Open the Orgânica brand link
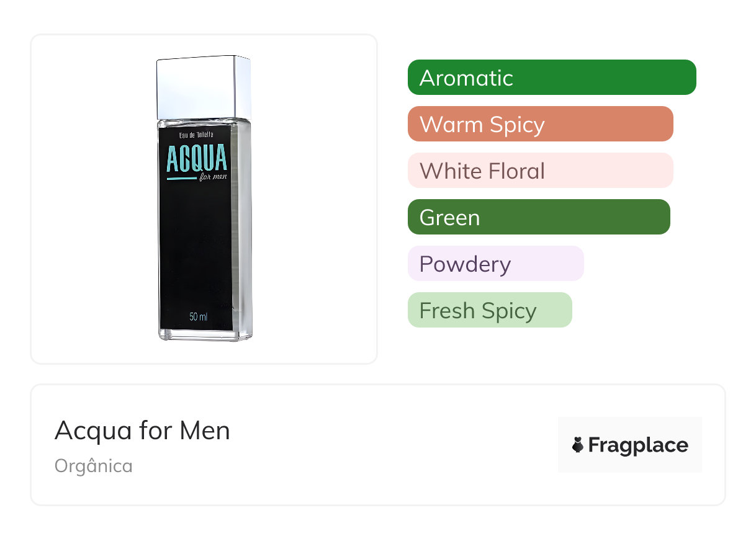 (94, 466)
